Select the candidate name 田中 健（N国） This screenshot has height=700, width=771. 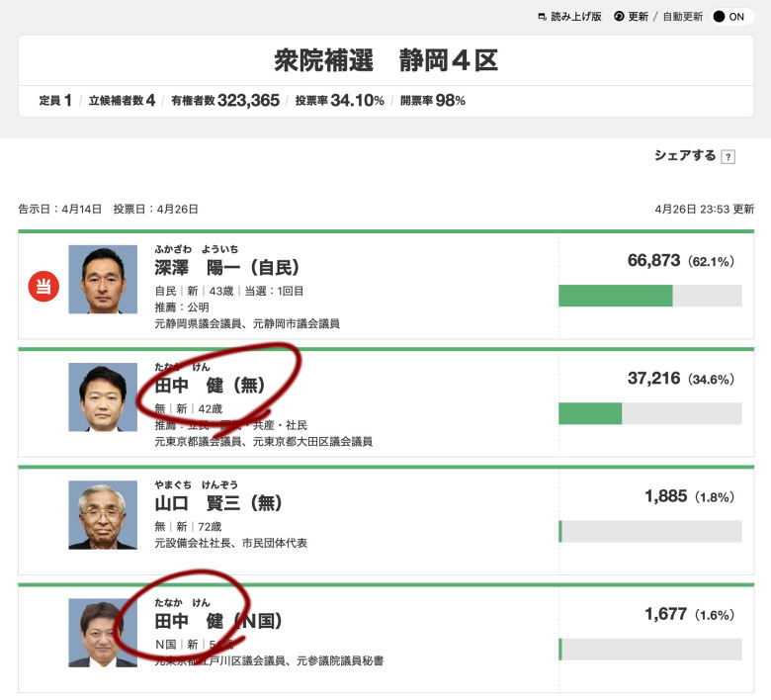218,621
